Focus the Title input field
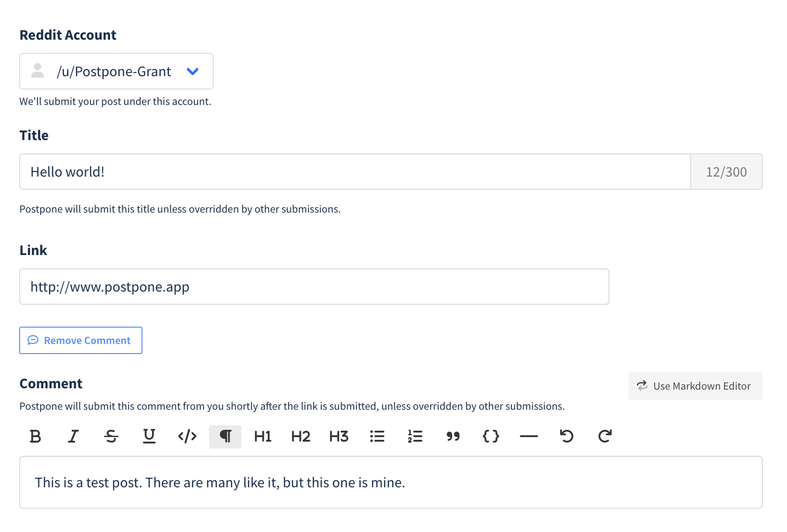This screenshot has height=532, width=787. click(355, 172)
